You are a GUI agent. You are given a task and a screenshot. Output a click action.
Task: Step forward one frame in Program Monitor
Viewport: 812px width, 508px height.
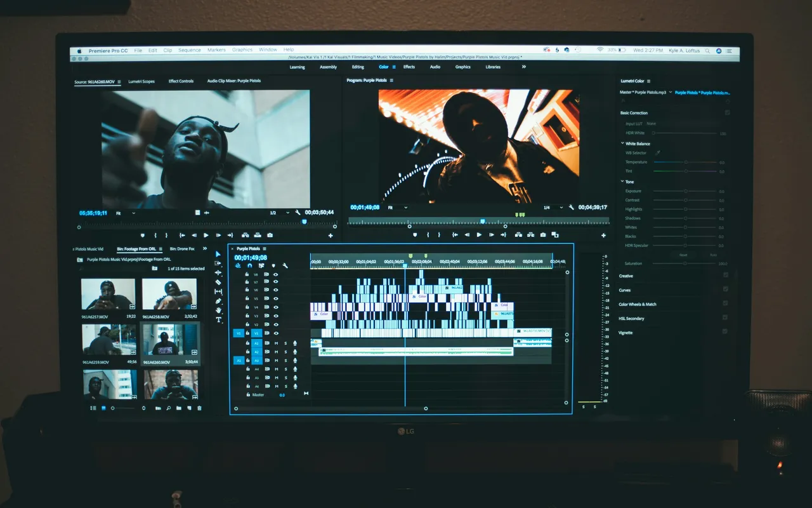(491, 235)
